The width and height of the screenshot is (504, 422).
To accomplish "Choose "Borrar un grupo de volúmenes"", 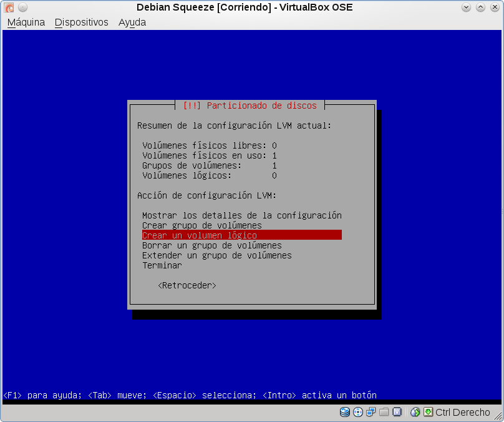I will coord(211,245).
